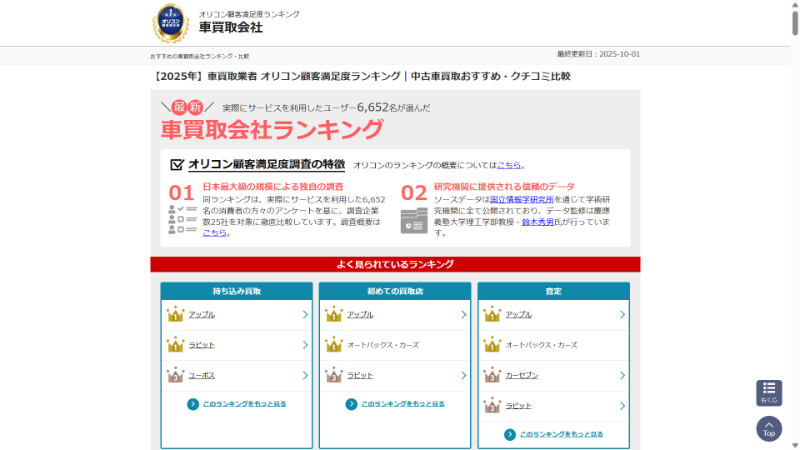Click the Oricon medal logo in header
The width and height of the screenshot is (800, 450).
coord(170,22)
